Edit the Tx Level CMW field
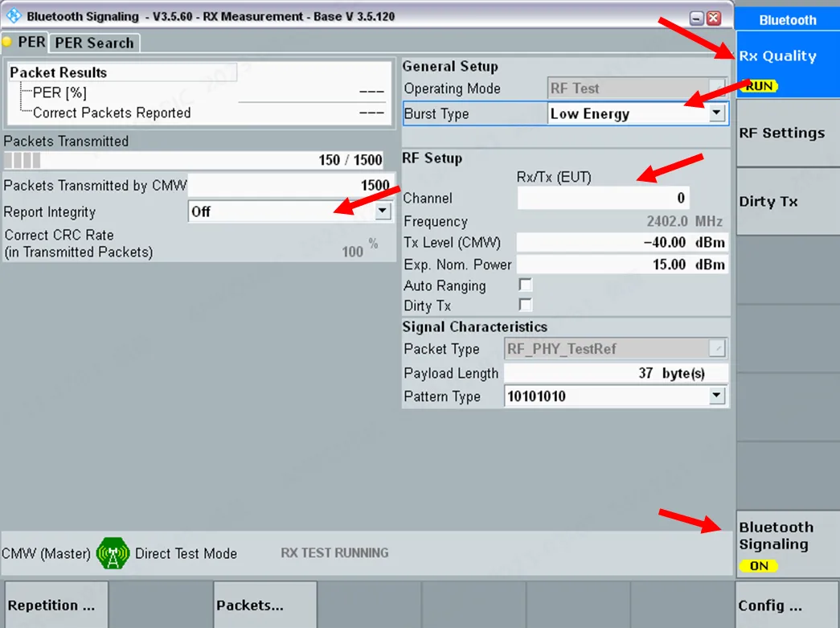This screenshot has width=840, height=628. coord(619,242)
